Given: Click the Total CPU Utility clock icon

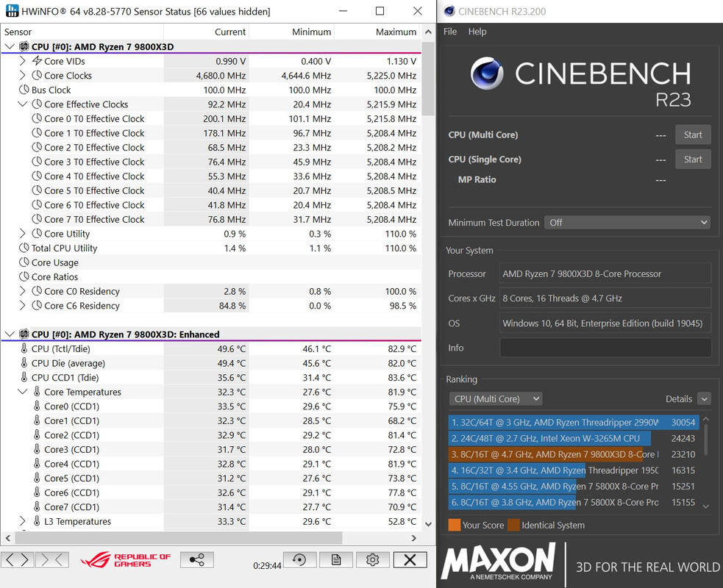Looking at the screenshot, I should [x=24, y=248].
